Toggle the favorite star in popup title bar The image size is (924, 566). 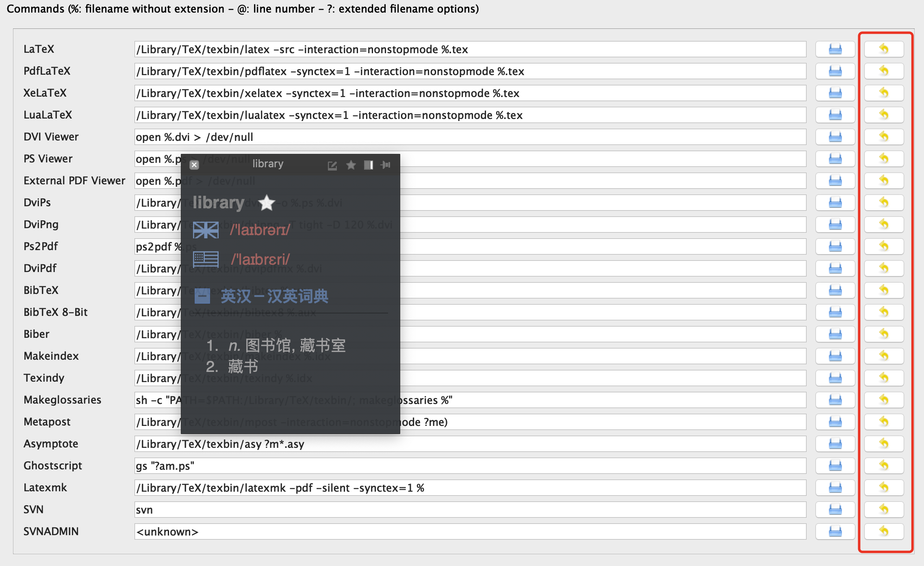click(x=351, y=165)
